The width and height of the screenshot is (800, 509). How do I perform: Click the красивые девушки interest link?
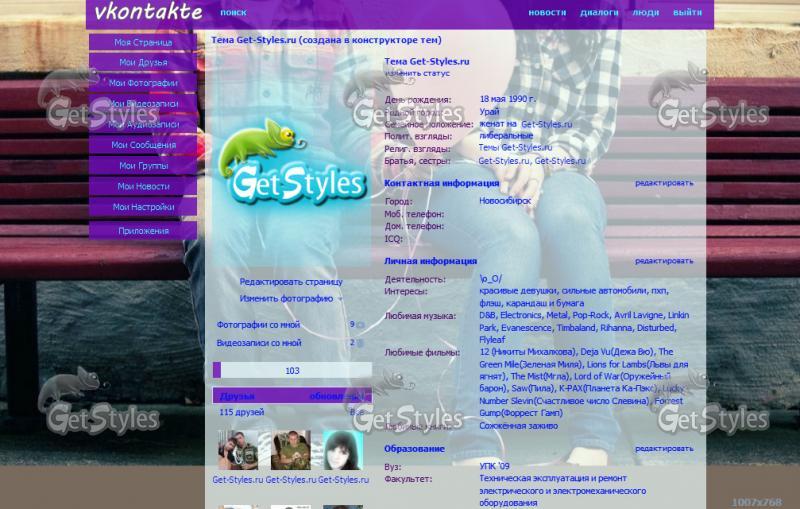[518, 291]
